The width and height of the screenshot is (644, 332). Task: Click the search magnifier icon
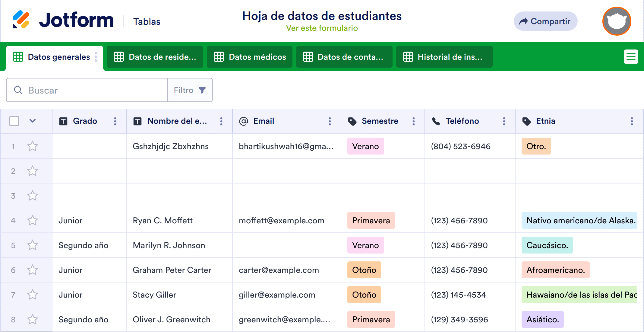[18, 90]
